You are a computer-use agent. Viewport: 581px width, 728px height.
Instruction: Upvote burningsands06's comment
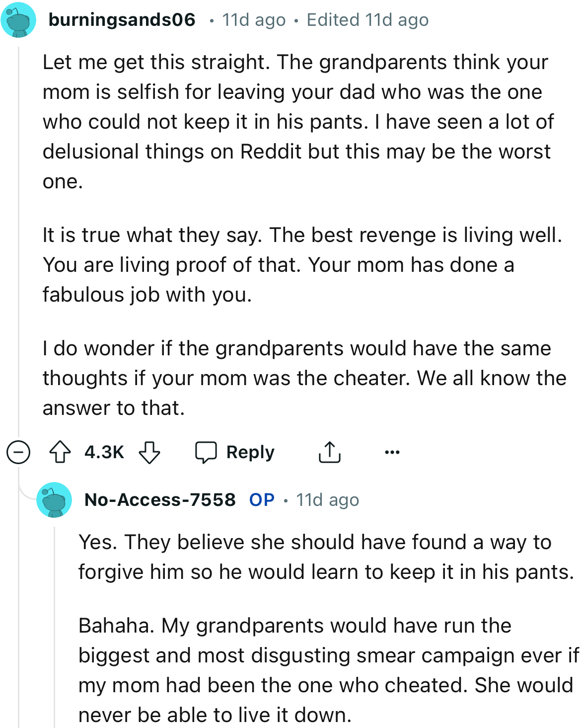click(60, 452)
